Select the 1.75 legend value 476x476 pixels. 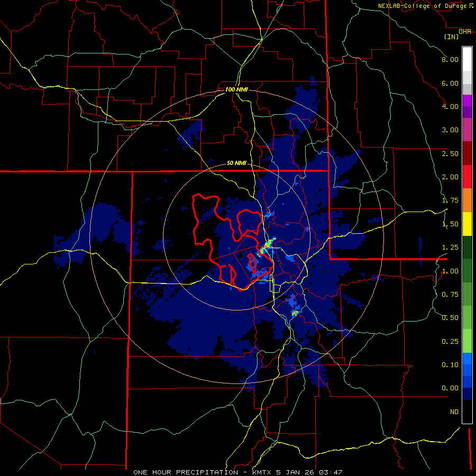[450, 200]
